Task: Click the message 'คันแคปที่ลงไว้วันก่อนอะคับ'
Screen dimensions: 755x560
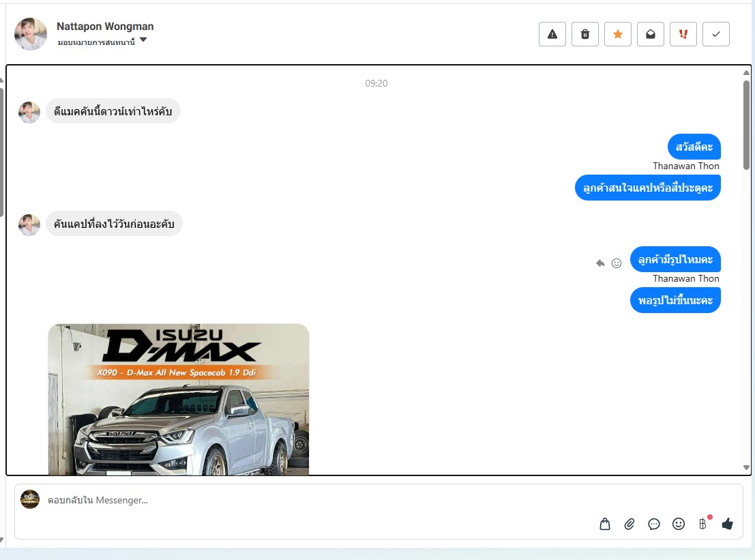Action: pyautogui.click(x=114, y=224)
